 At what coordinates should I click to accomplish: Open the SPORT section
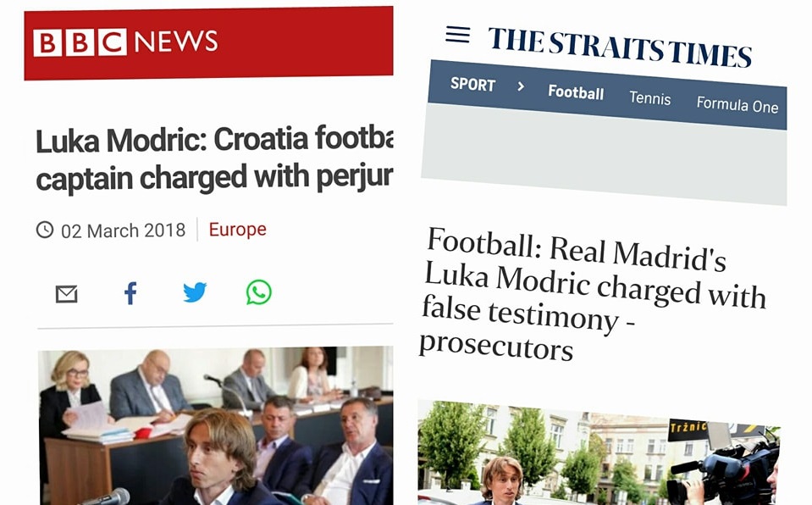pos(472,84)
